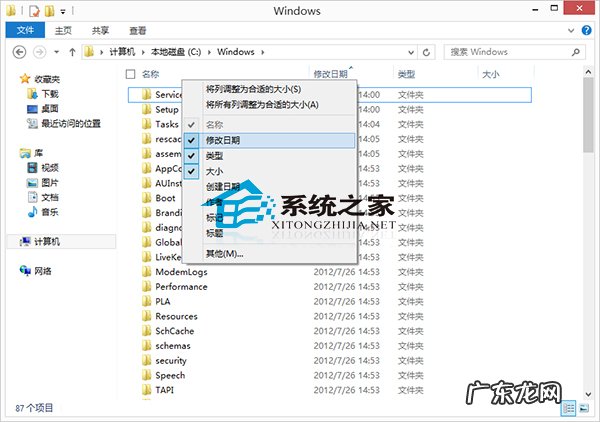Screen dimensions: 600x422
Task: Click 计算机 in the address breadcrumb
Action: point(122,52)
